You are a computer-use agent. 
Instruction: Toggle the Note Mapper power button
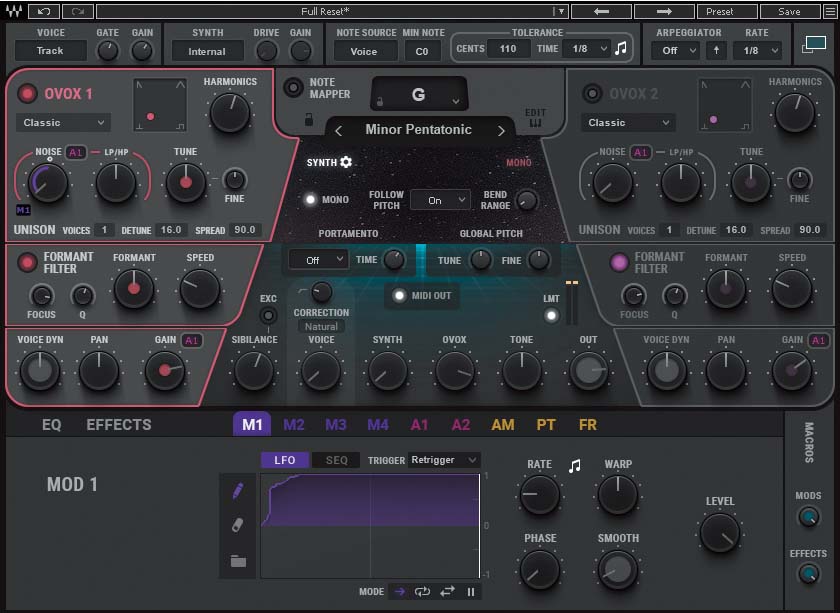(293, 87)
